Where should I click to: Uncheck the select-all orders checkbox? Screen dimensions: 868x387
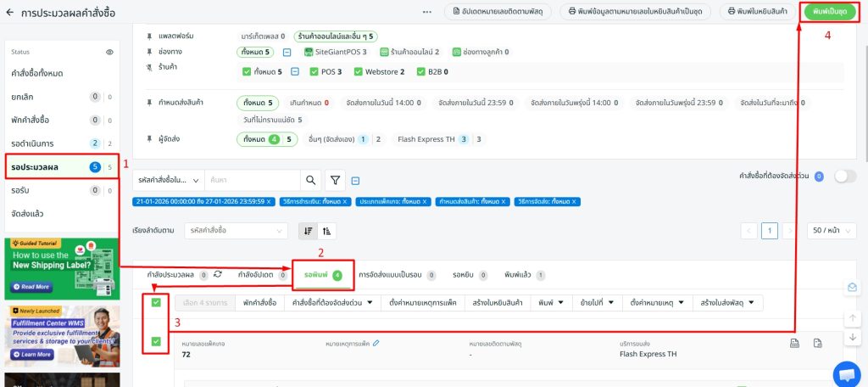pos(156,303)
